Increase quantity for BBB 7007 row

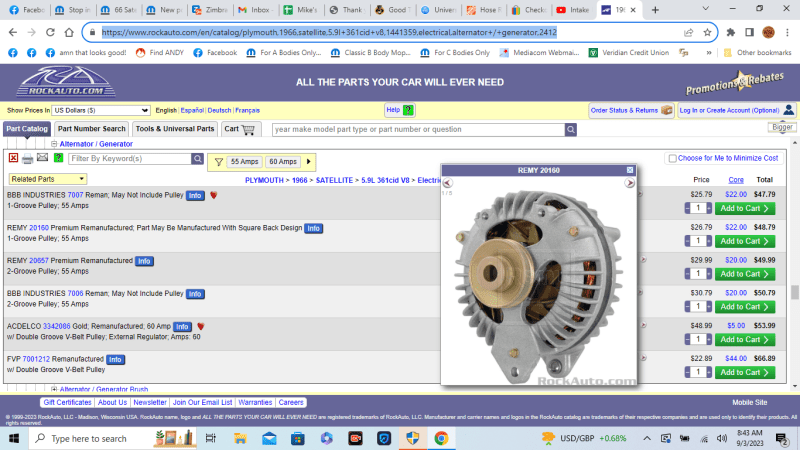point(709,208)
